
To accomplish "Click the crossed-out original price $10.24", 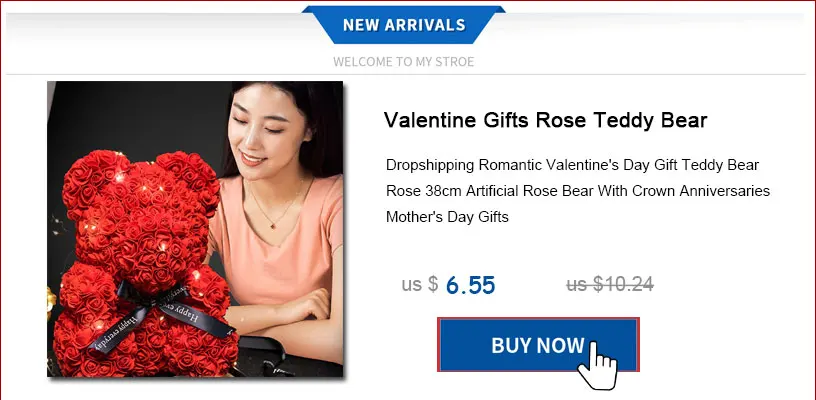I will (610, 285).
